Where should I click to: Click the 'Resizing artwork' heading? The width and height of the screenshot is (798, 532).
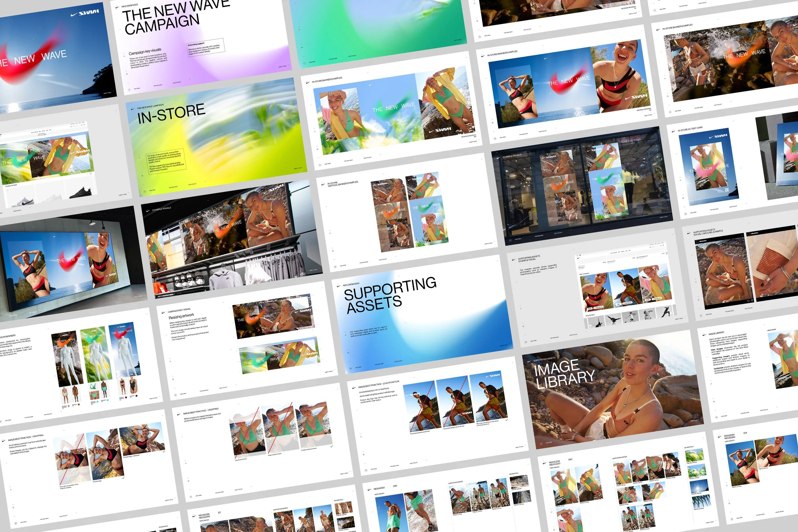181,316
